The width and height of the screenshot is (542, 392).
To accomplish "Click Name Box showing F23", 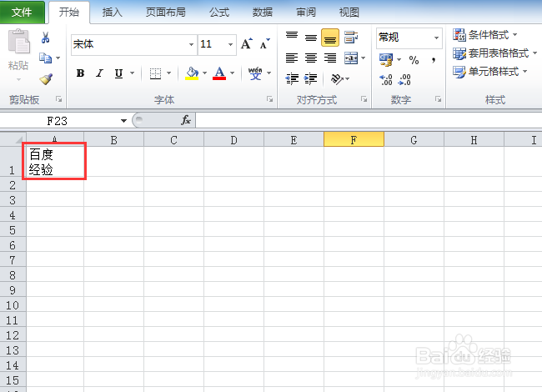I will coord(58,121).
